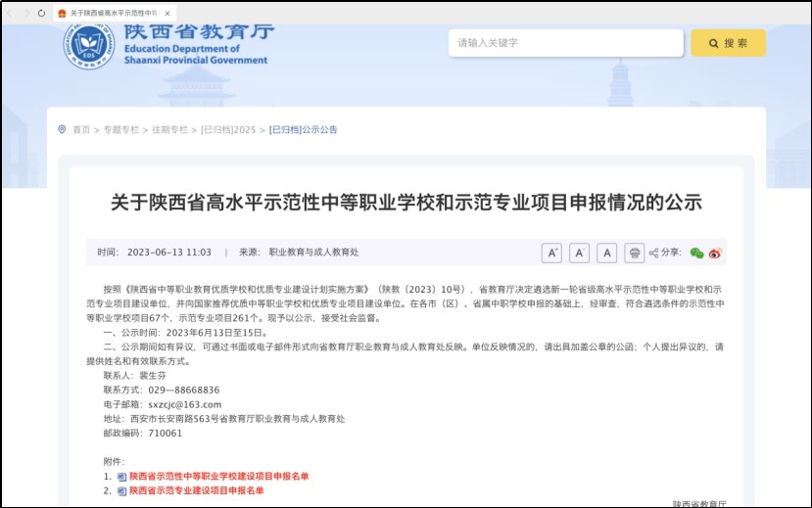Click the yellow 搜索 button

tap(728, 43)
